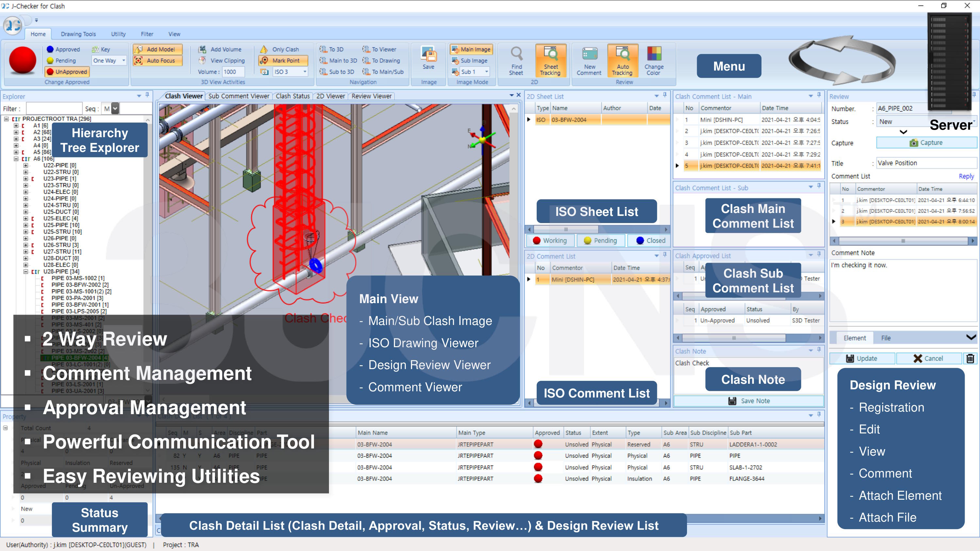The width and height of the screenshot is (980, 551).
Task: Click the Update button
Action: pyautogui.click(x=862, y=358)
